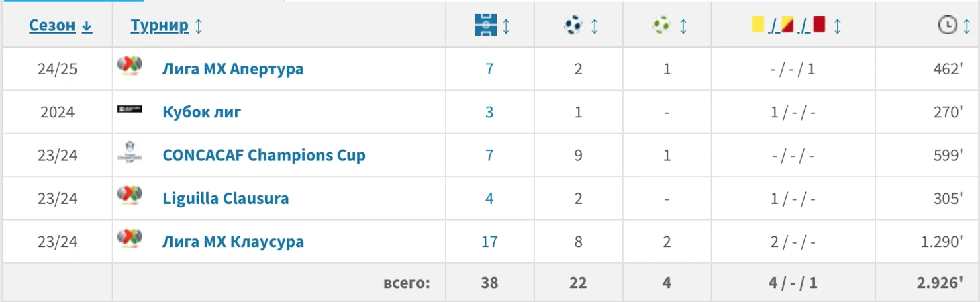Screen dimensions: 980x302
Task: Sort by minutes played clock icon
Action: click(x=946, y=26)
